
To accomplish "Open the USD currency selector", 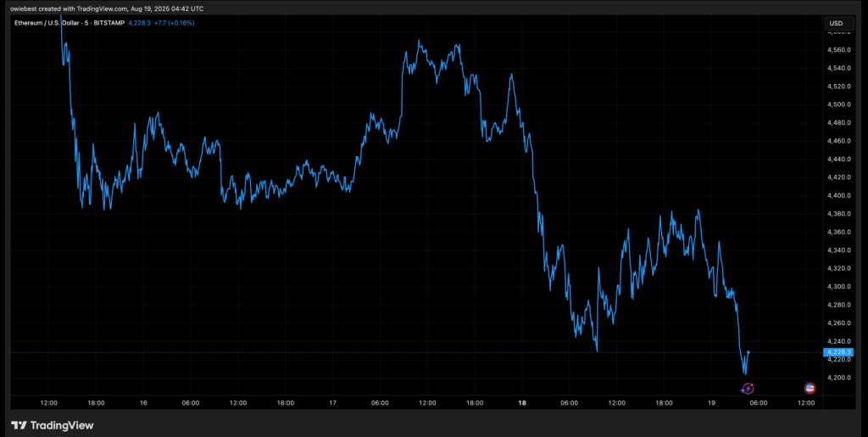I will tap(836, 23).
